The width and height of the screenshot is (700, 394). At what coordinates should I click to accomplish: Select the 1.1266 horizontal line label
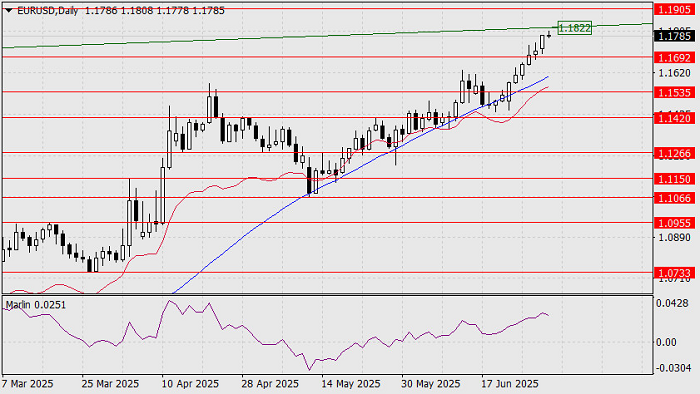point(674,153)
